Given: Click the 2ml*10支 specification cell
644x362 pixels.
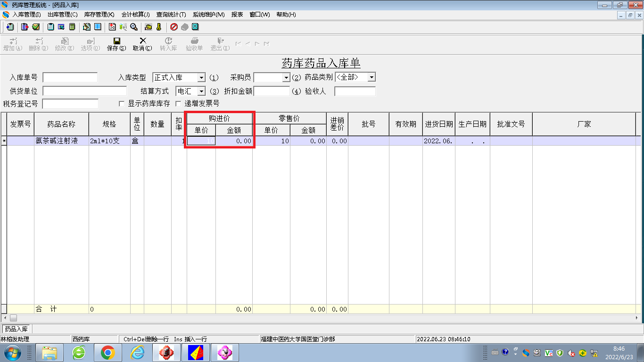Looking at the screenshot, I should pyautogui.click(x=110, y=141).
